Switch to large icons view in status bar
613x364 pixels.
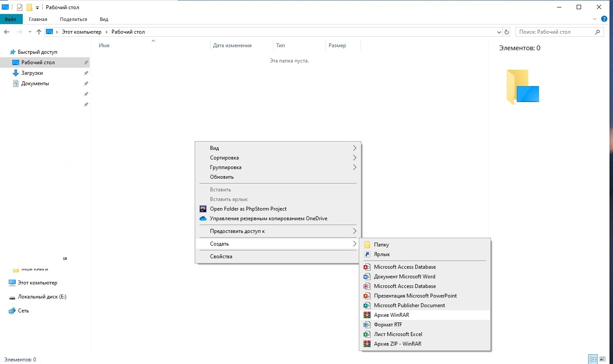602,359
